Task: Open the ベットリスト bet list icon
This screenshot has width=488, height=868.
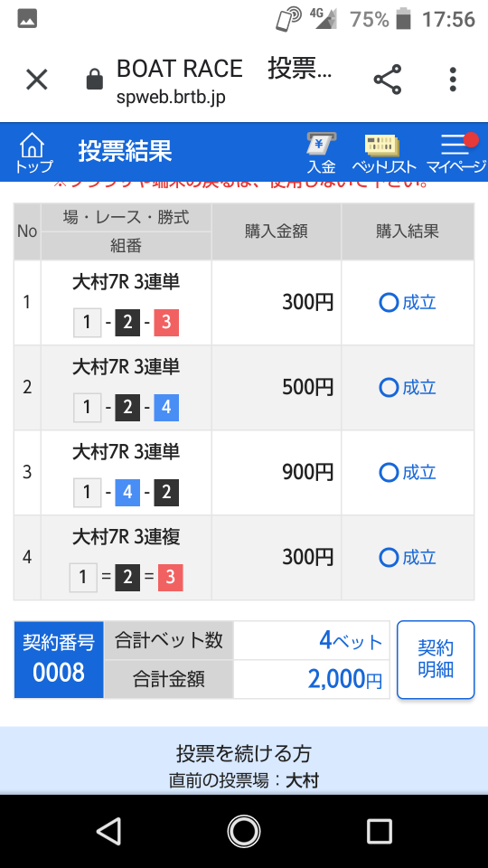Action: [x=383, y=153]
